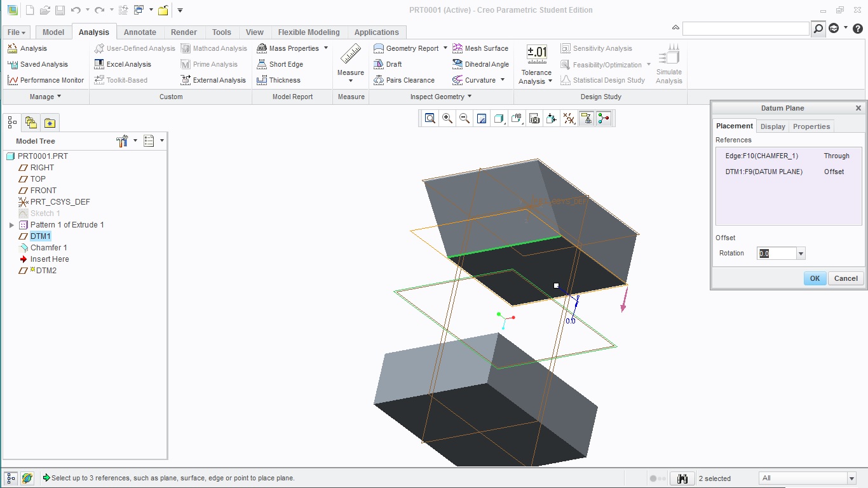Expand the Curvature dropdown arrow
Image resolution: width=868 pixels, height=488 pixels.
tap(503, 79)
